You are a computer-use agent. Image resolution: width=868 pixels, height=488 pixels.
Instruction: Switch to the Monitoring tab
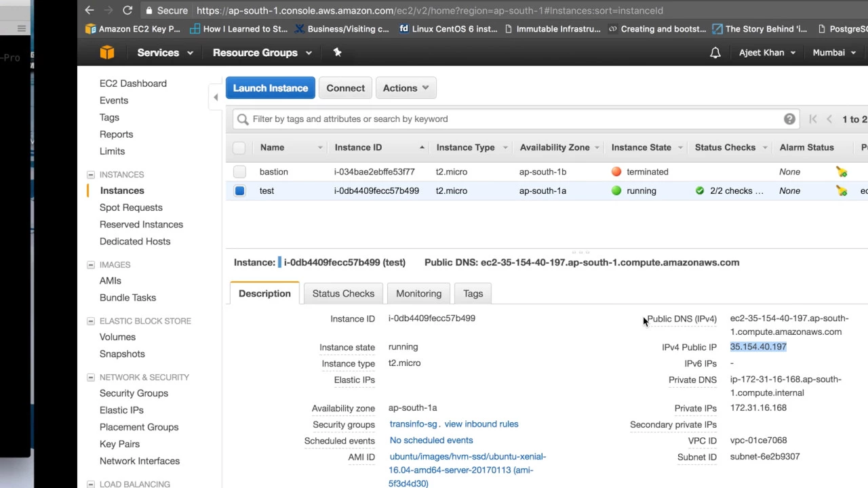coord(418,293)
